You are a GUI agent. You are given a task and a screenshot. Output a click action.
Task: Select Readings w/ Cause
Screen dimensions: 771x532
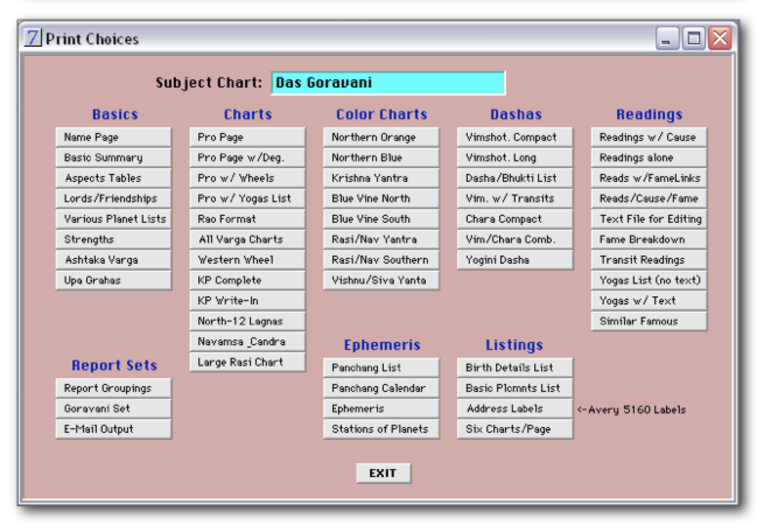click(649, 137)
